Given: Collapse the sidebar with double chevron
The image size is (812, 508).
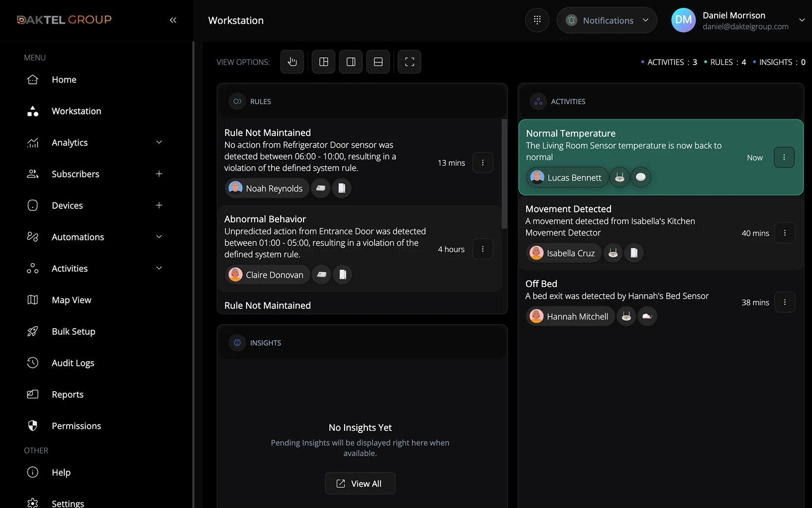Looking at the screenshot, I should (173, 20).
